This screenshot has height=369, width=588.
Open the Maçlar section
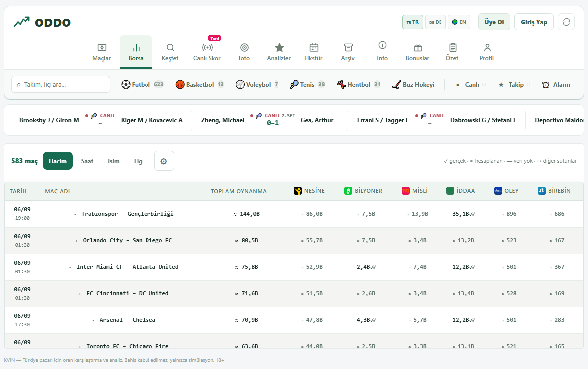click(101, 52)
